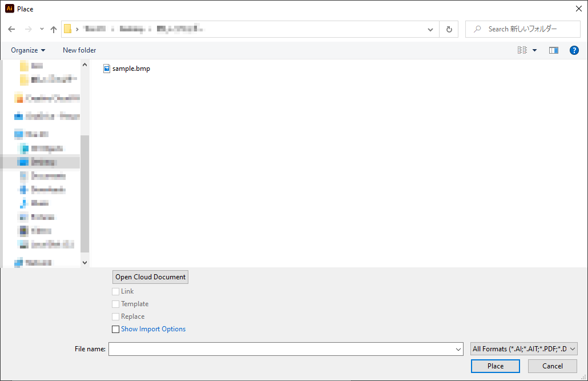Click the Up one level arrow
Viewport: 588px width, 381px height.
54,29
